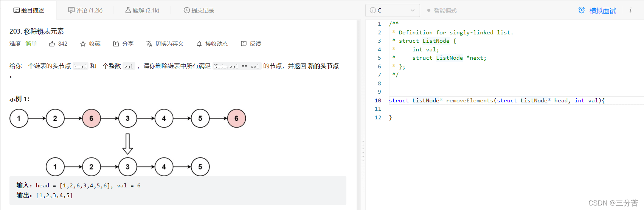
Task: Click the star favorite icon
Action: (83, 44)
